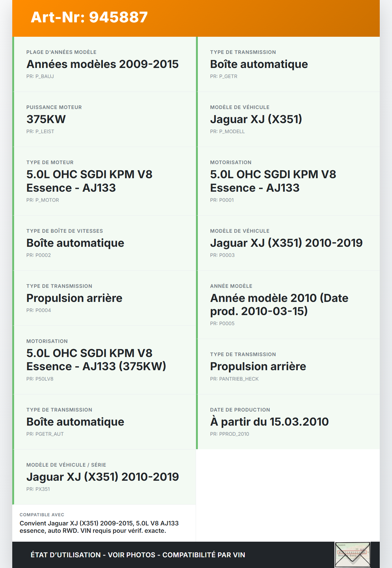Select the PR: P_MOTOR engine type code
392x568 pixels.
(43, 200)
